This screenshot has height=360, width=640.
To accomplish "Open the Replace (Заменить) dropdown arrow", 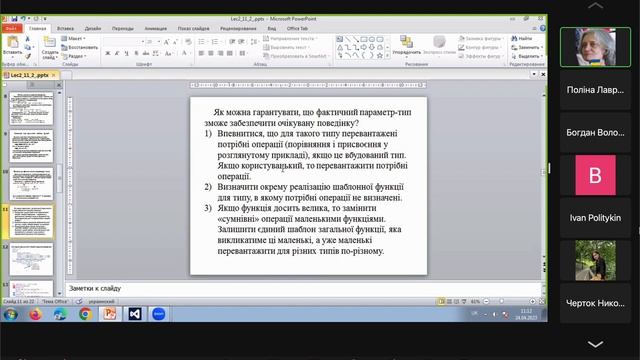I will tap(542, 47).
